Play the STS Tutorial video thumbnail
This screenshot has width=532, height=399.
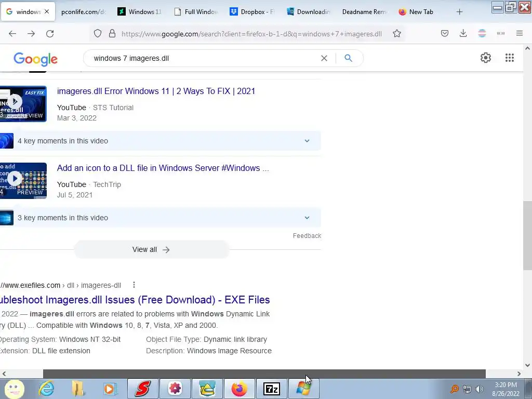pos(23,104)
